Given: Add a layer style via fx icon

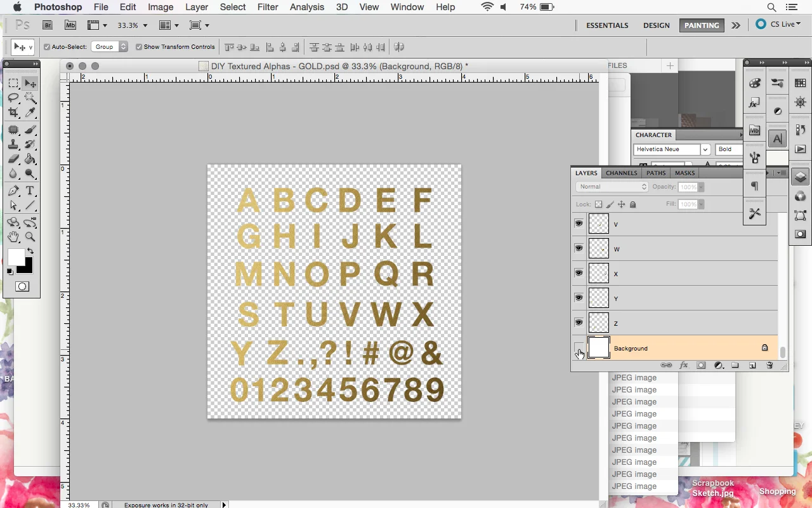Looking at the screenshot, I should pyautogui.click(x=684, y=365).
